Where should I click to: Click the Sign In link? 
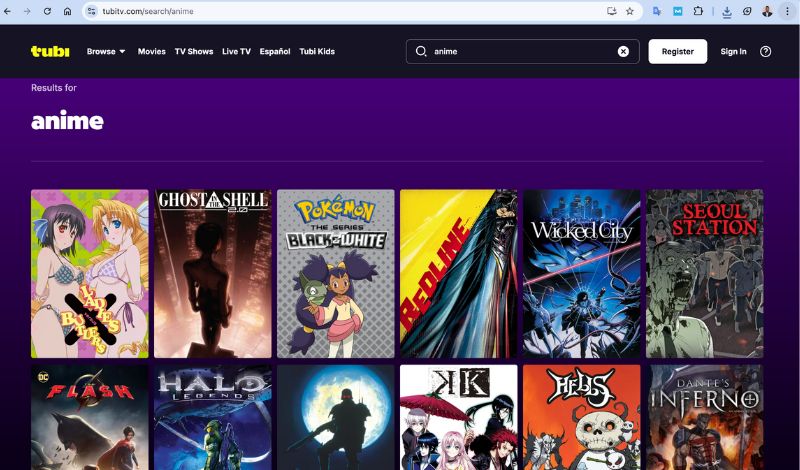click(733, 51)
